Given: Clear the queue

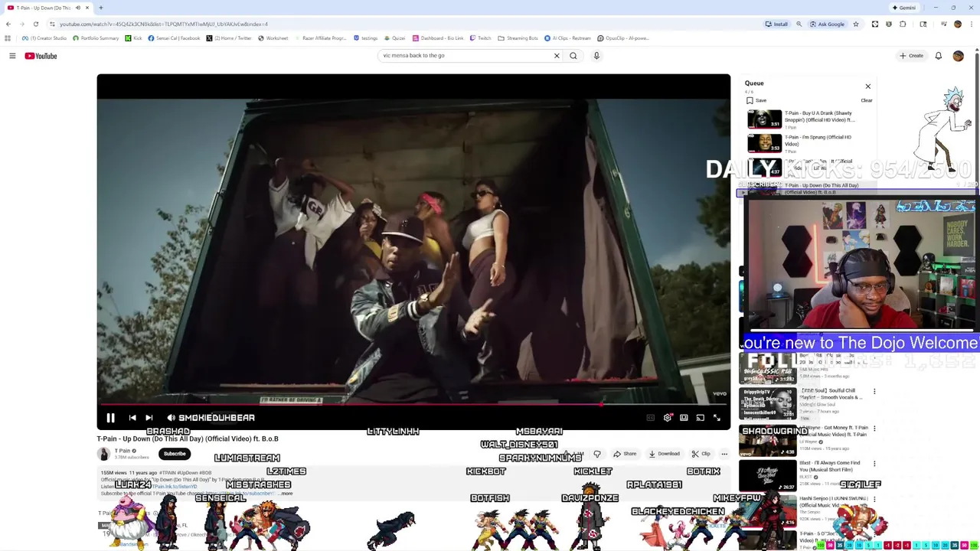Looking at the screenshot, I should [866, 100].
